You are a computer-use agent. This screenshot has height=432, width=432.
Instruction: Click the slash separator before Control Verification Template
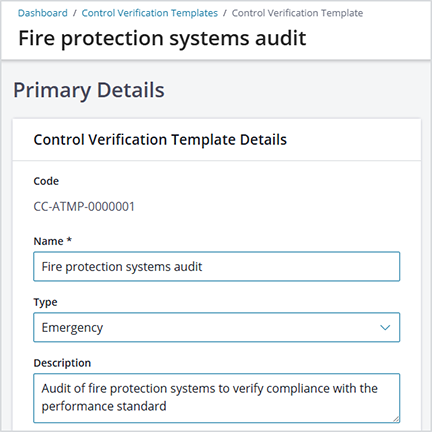click(x=225, y=13)
